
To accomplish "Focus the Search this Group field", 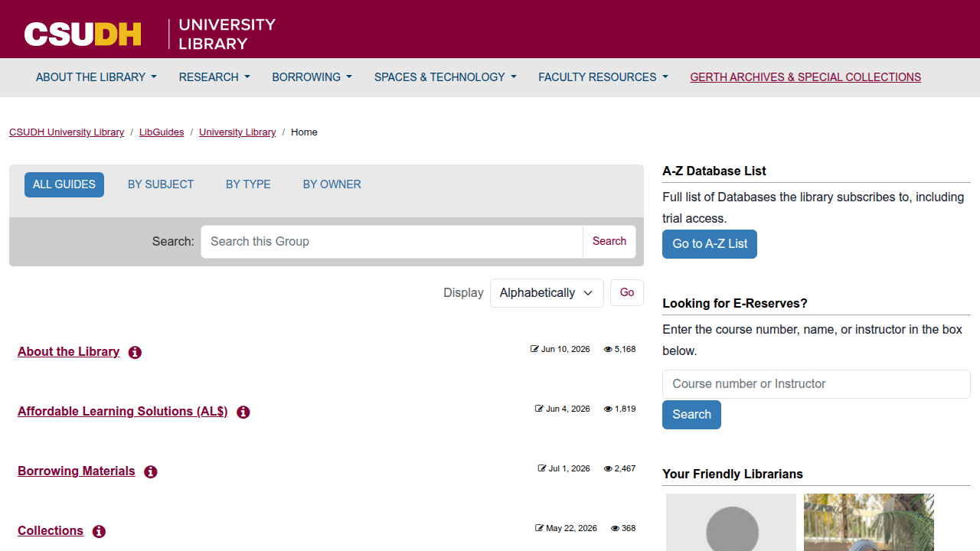I will (x=392, y=242).
